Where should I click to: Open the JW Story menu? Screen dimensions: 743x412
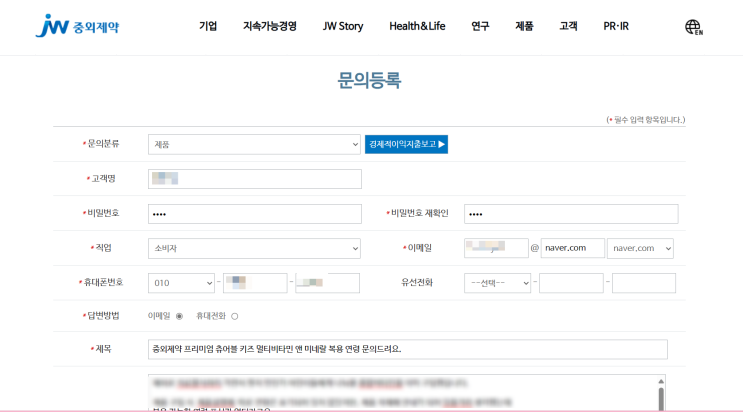(343, 26)
